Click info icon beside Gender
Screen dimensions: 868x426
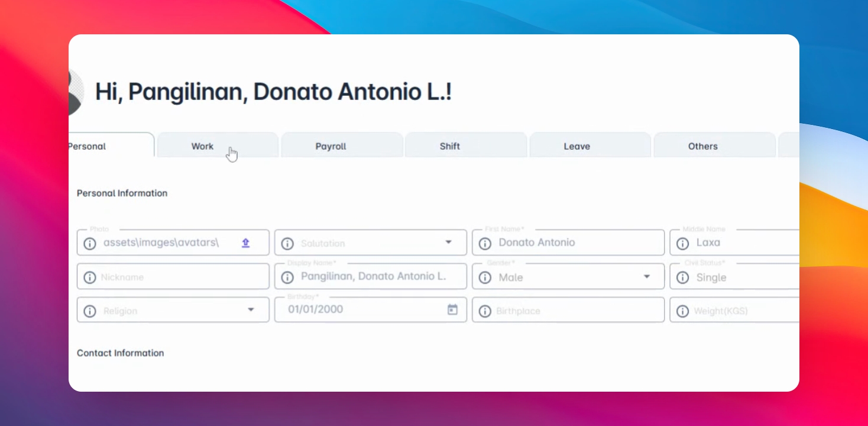coord(485,277)
